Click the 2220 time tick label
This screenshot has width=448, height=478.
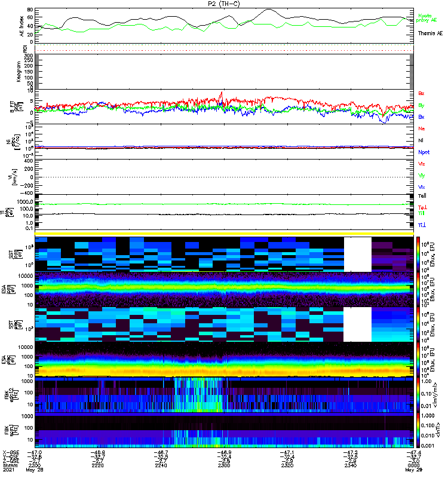(97, 465)
